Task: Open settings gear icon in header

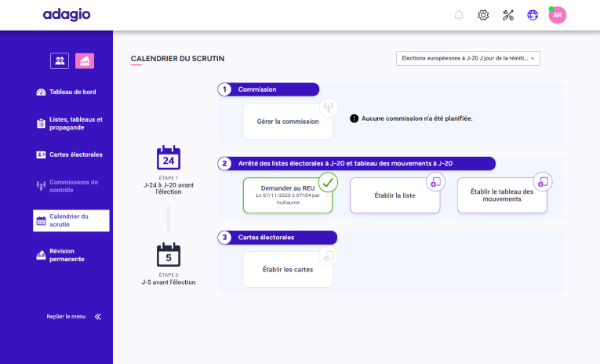Action: (483, 16)
